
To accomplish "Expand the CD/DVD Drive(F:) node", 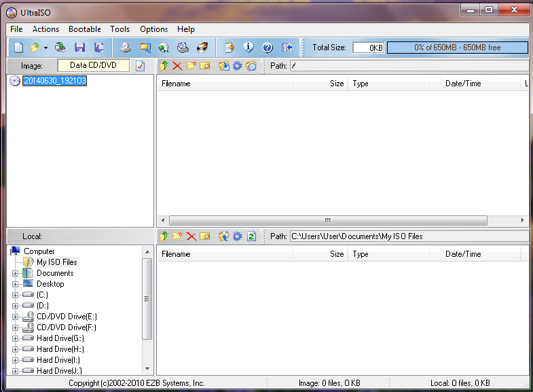I will coord(16,327).
